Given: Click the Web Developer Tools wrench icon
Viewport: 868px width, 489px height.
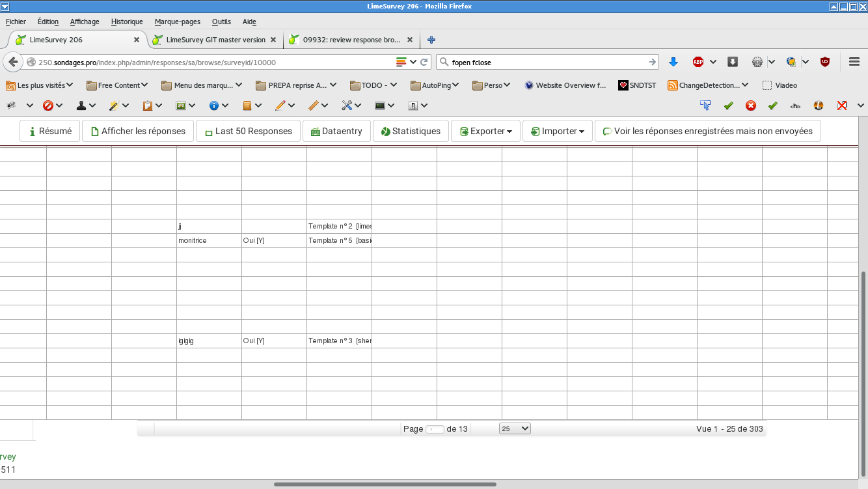Looking at the screenshot, I should click(x=347, y=105).
